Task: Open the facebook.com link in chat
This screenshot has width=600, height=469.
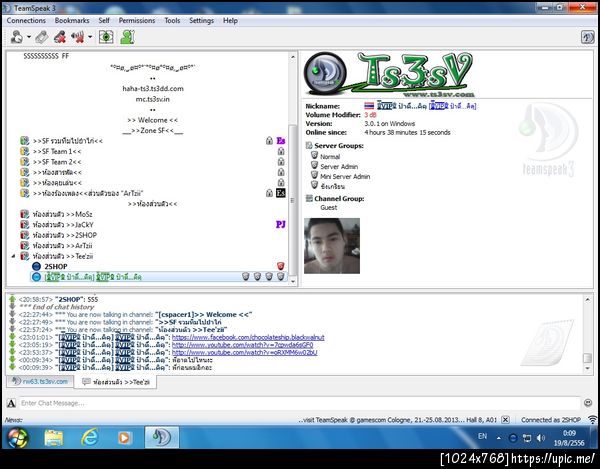Action: 248,337
